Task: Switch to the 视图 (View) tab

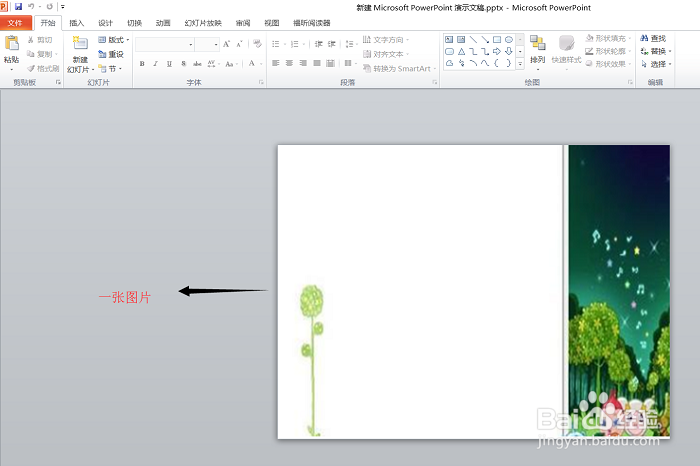Action: tap(271, 23)
